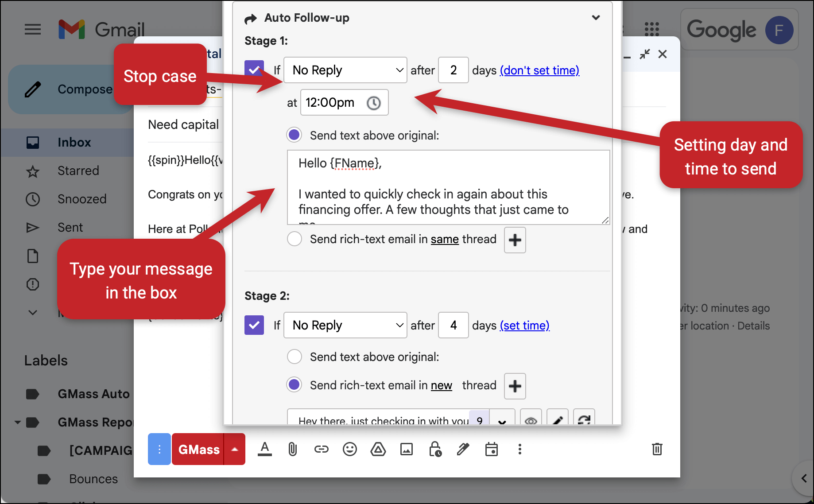Open Stage 1 'No Reply' condition dropdown
Viewport: 814px width, 504px height.
pyautogui.click(x=345, y=70)
